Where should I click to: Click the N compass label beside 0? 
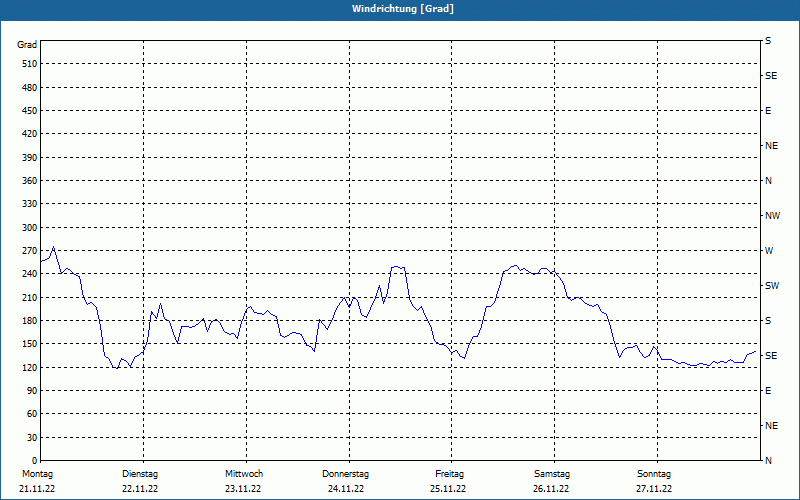coord(769,461)
